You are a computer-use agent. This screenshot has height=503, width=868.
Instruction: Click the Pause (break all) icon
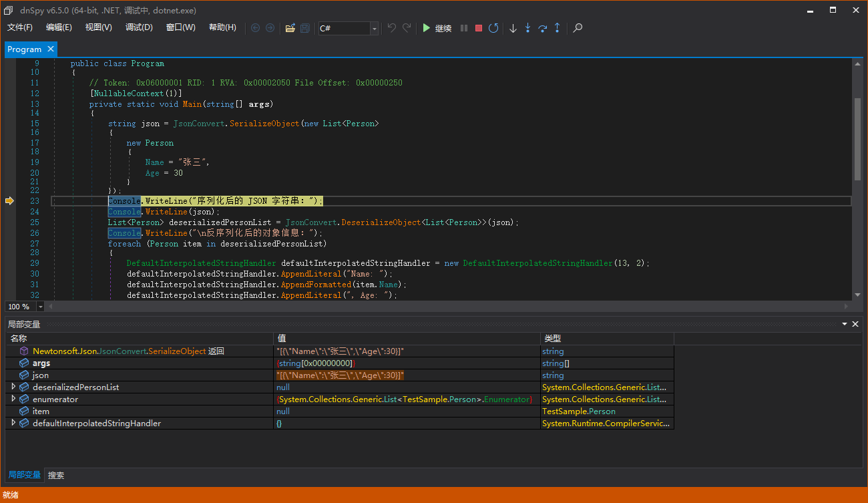pos(464,28)
